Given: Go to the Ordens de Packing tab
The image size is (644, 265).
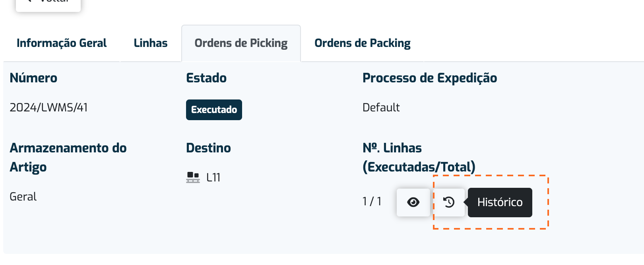Looking at the screenshot, I should point(363,43).
